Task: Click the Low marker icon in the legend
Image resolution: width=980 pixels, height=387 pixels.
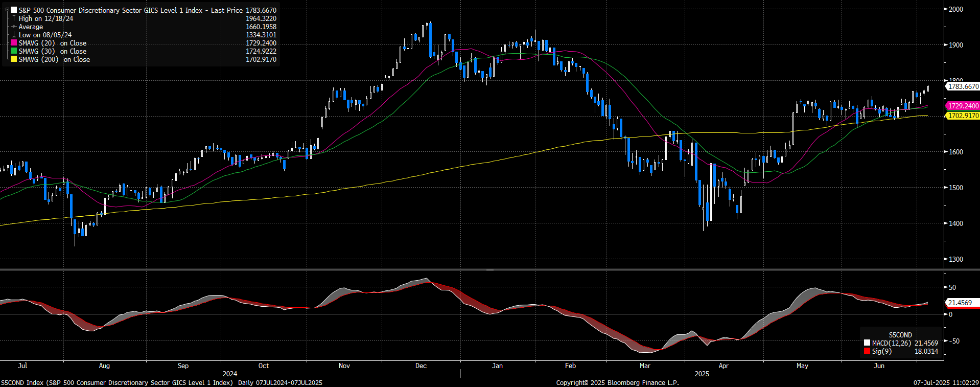Action: [14, 35]
